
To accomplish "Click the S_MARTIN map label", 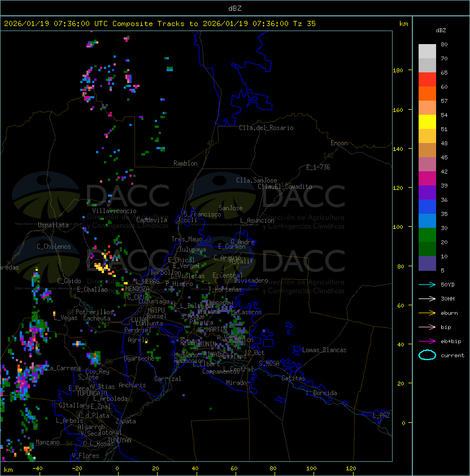I will pyautogui.click(x=214, y=330).
